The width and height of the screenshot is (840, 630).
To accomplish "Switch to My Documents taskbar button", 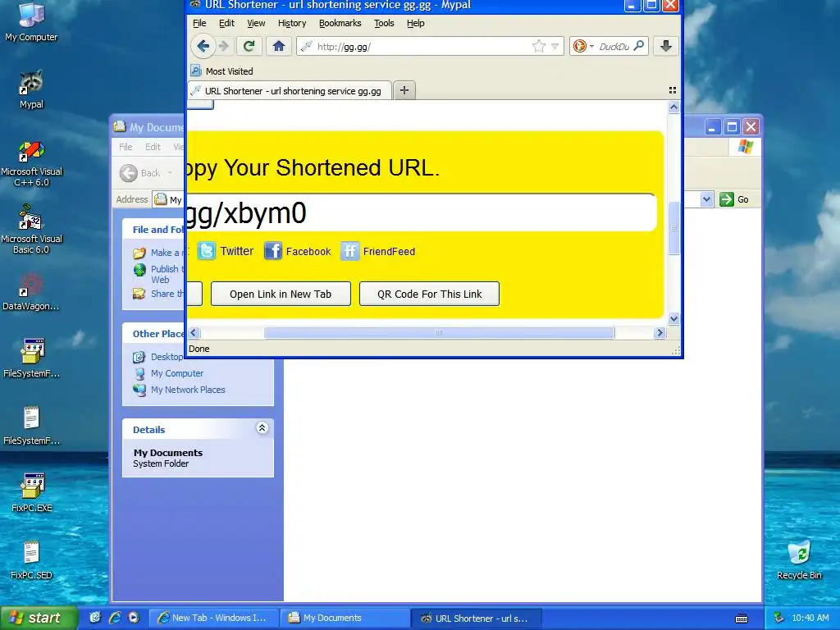I will pos(345,618).
